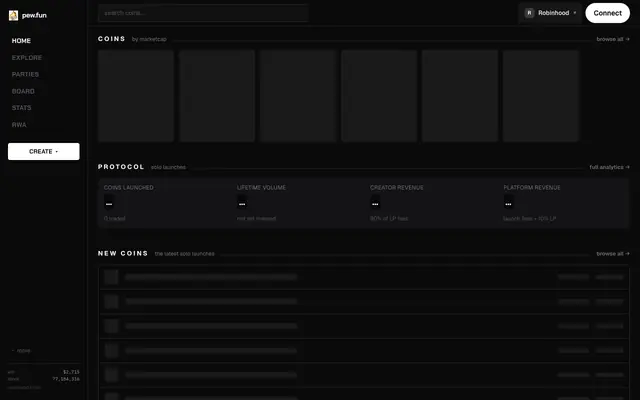The width and height of the screenshot is (640, 400).
Task: Open the RWA page
Action: (19, 124)
